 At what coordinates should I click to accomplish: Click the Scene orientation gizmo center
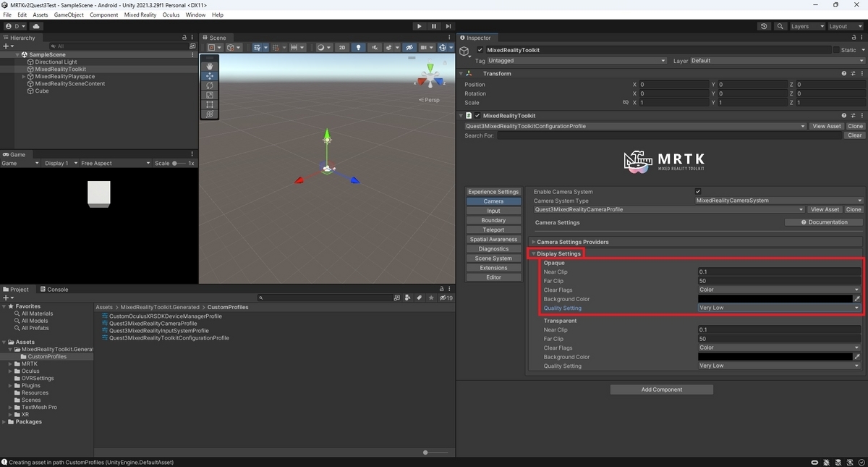(430, 77)
